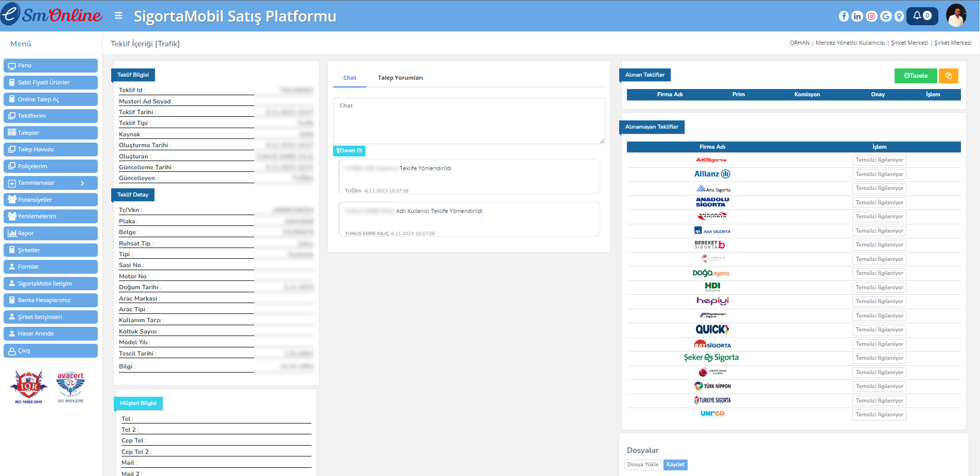Viewport: 980px width, 476px height.
Task: Open Şirketler menu item
Action: [x=50, y=250]
